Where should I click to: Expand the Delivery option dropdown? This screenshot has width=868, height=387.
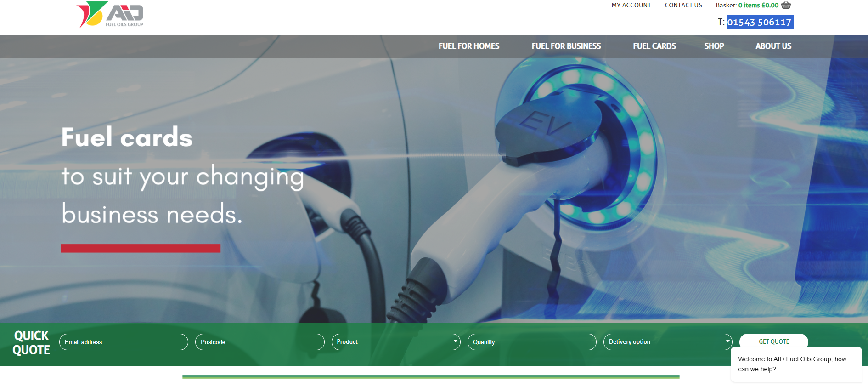tap(667, 342)
